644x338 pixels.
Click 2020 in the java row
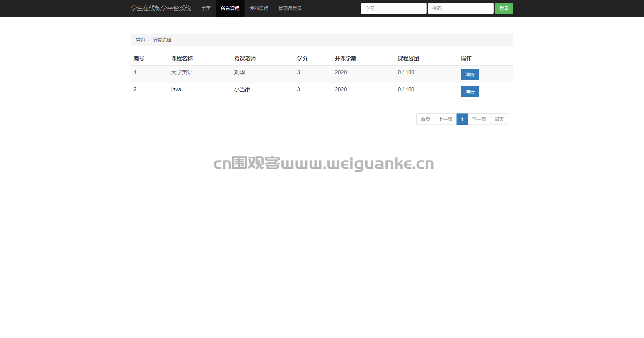coord(341,89)
